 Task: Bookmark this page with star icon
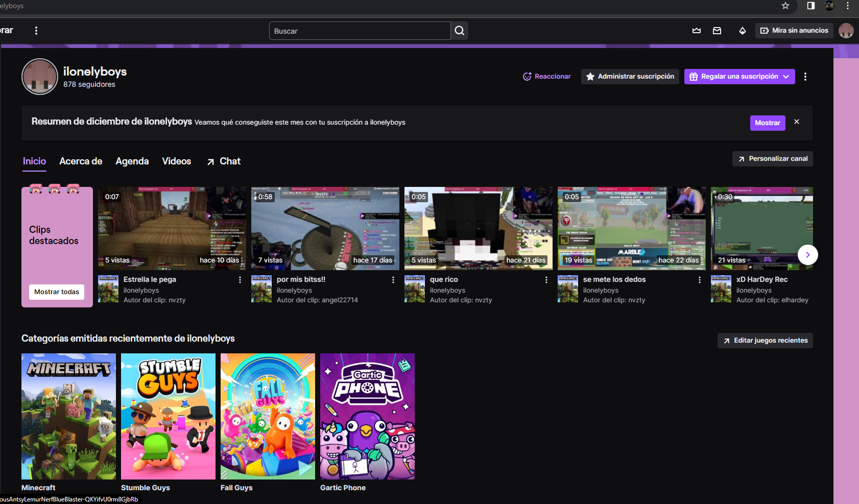coord(785,6)
